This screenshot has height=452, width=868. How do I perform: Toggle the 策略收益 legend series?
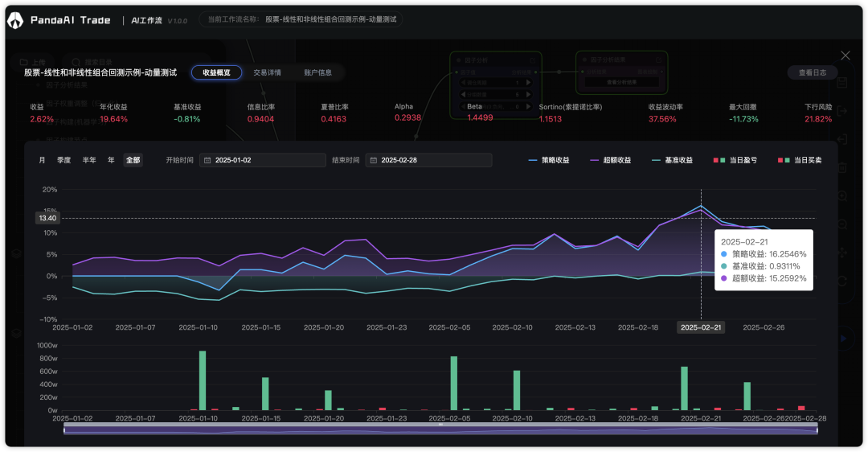[x=548, y=160]
